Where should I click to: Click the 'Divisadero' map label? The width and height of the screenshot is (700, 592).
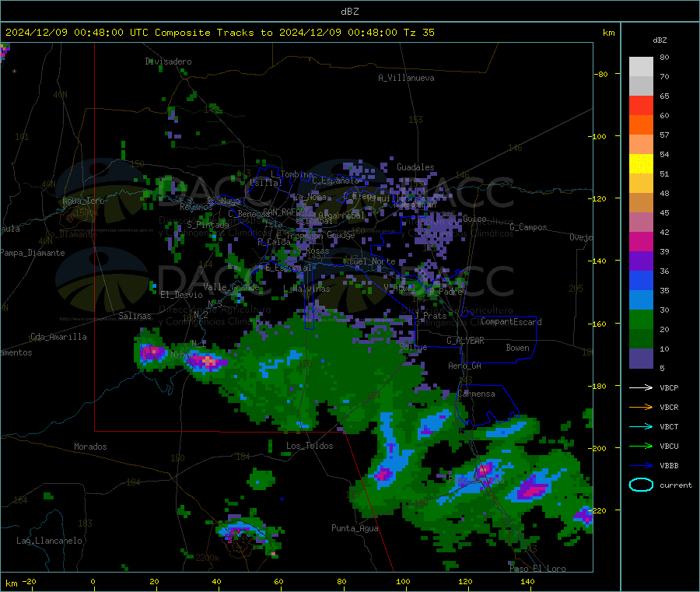tap(168, 61)
